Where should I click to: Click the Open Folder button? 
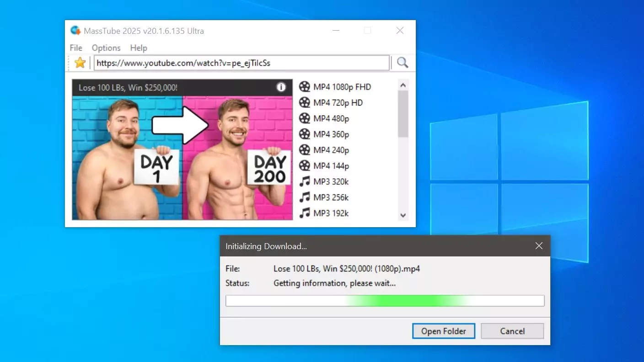(444, 331)
